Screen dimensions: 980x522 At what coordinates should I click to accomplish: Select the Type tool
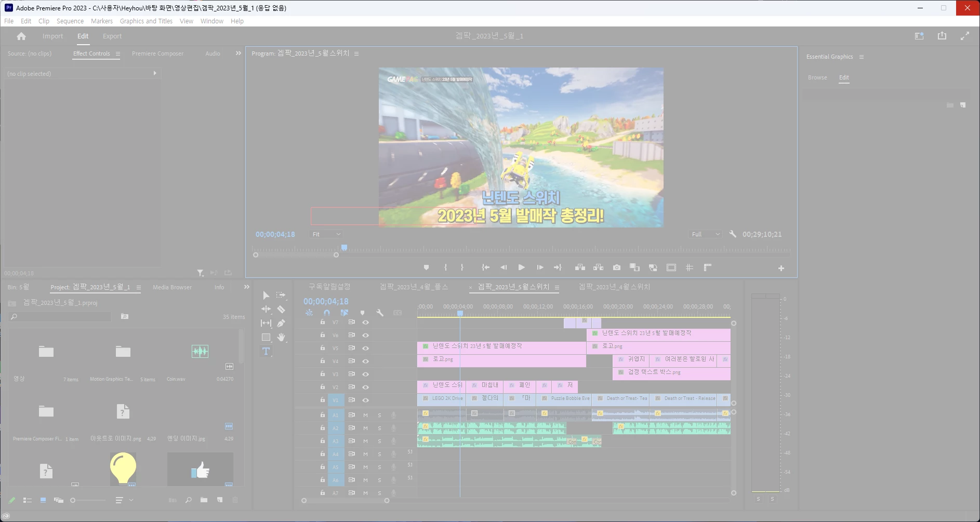click(266, 351)
